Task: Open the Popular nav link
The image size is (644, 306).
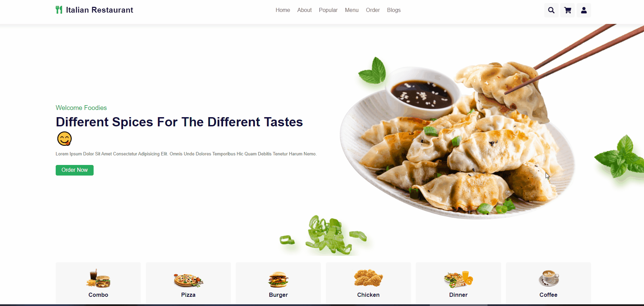Action: tap(328, 10)
